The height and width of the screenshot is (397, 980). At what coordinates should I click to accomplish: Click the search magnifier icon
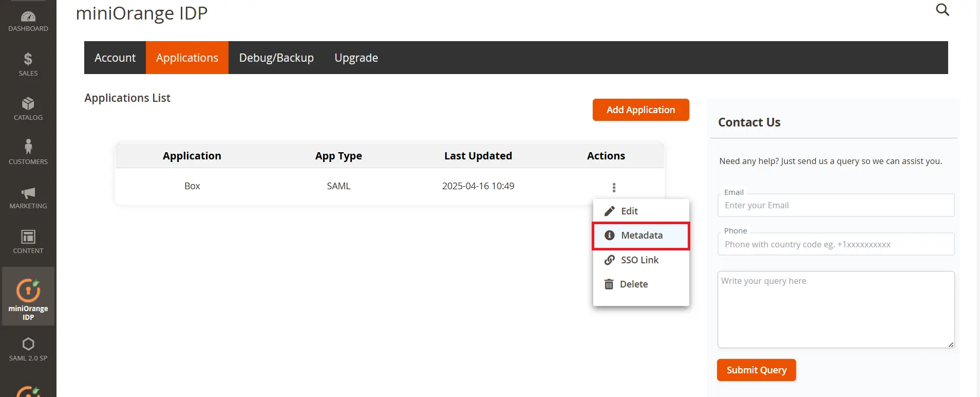[942, 10]
